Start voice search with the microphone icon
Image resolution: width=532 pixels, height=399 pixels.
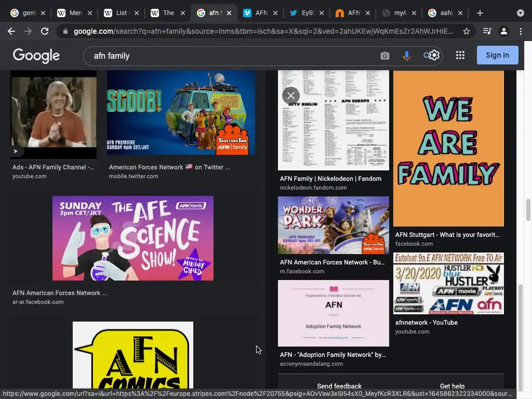(406, 56)
